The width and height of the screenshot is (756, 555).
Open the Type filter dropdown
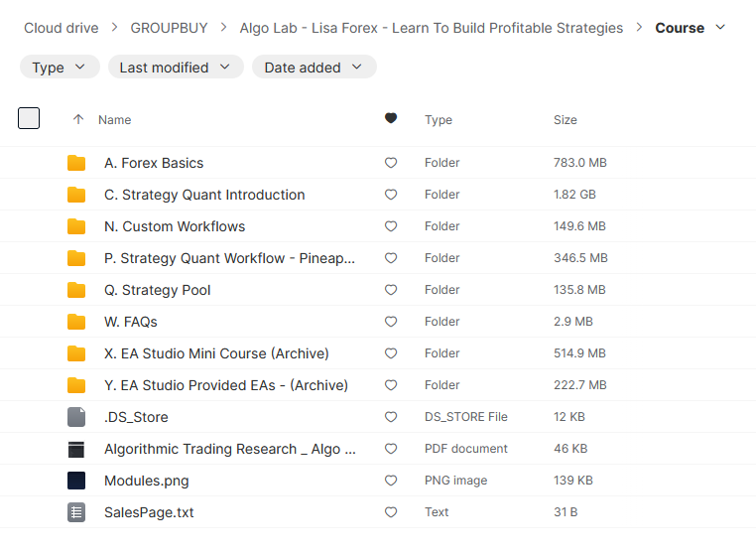[60, 68]
